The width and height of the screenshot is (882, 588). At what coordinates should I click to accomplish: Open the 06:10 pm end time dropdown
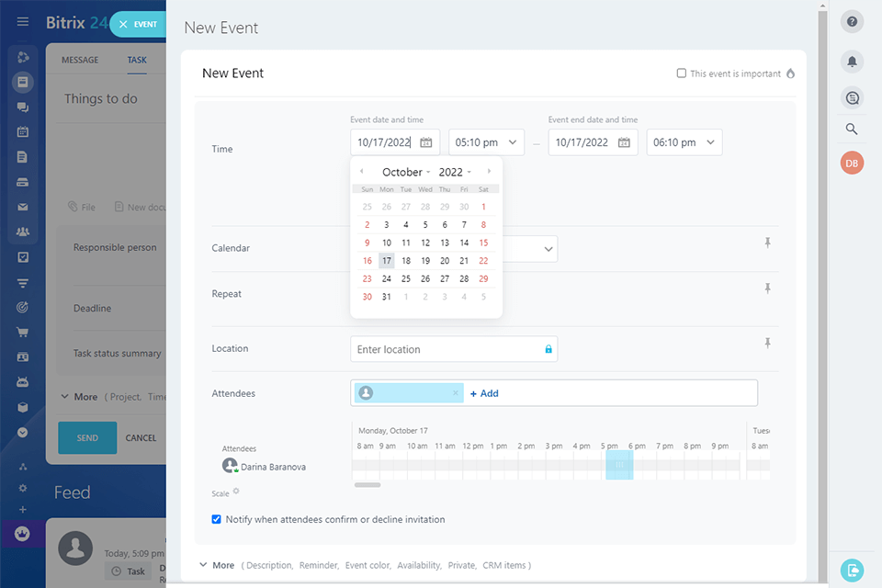[x=684, y=142]
